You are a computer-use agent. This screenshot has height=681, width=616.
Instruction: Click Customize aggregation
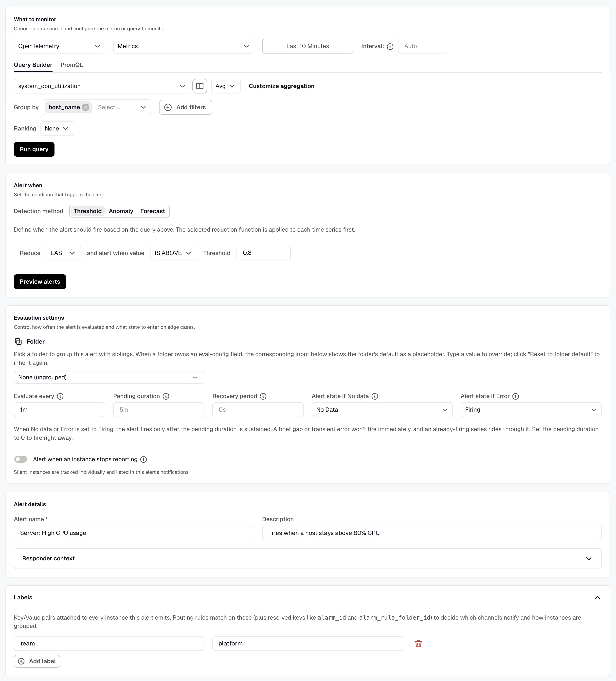pos(282,86)
